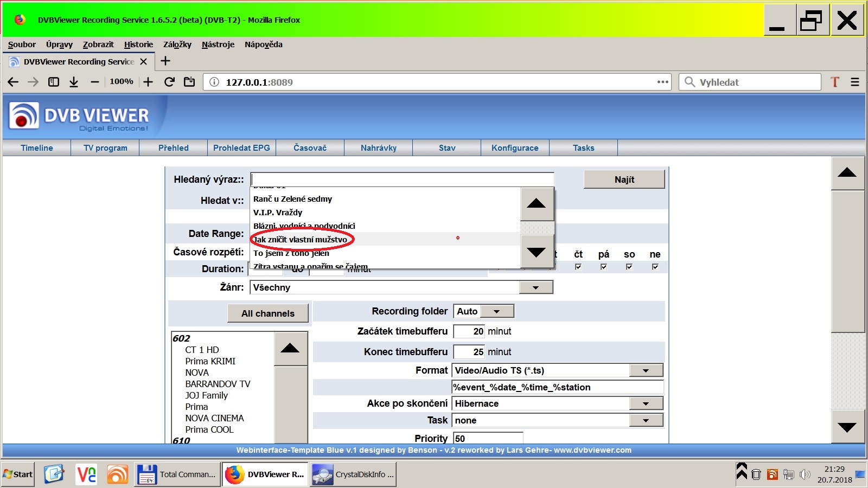868x488 pixels.
Task: Expand the Akce po skončení Hibernace dropdown
Action: (x=646, y=403)
